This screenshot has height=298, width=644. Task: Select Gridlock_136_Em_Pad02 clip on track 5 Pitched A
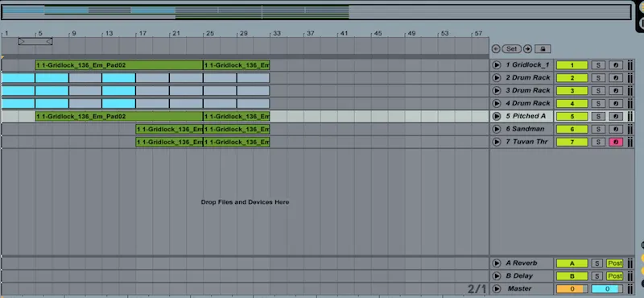pyautogui.click(x=119, y=116)
